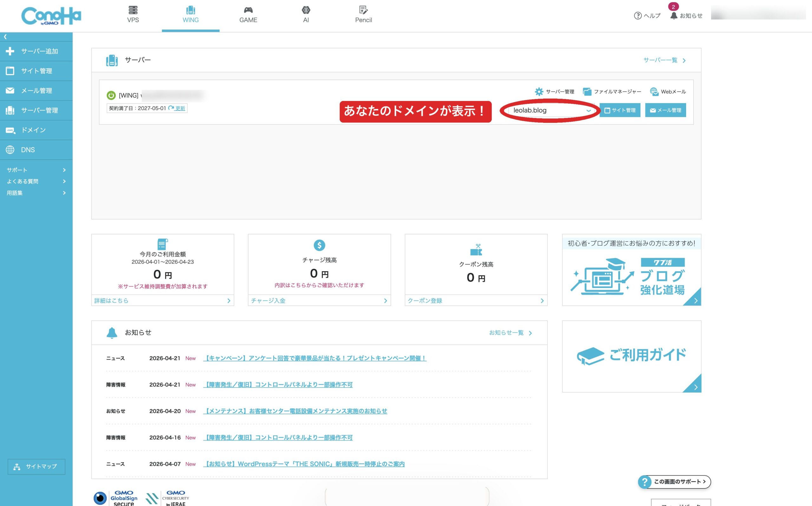Open the お知らせ一覧 link

pyautogui.click(x=510, y=333)
